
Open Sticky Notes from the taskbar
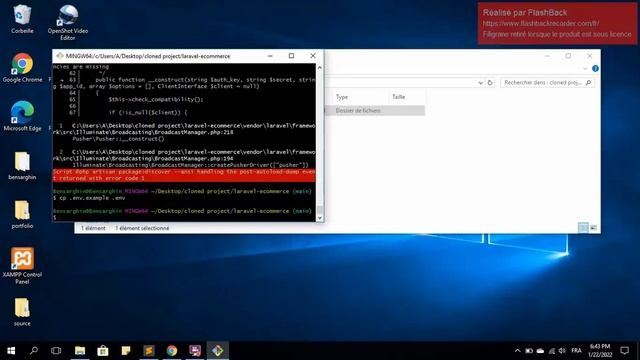click(126, 350)
